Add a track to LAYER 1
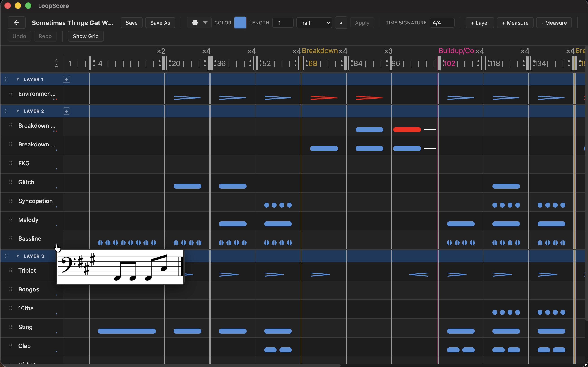 (x=66, y=79)
